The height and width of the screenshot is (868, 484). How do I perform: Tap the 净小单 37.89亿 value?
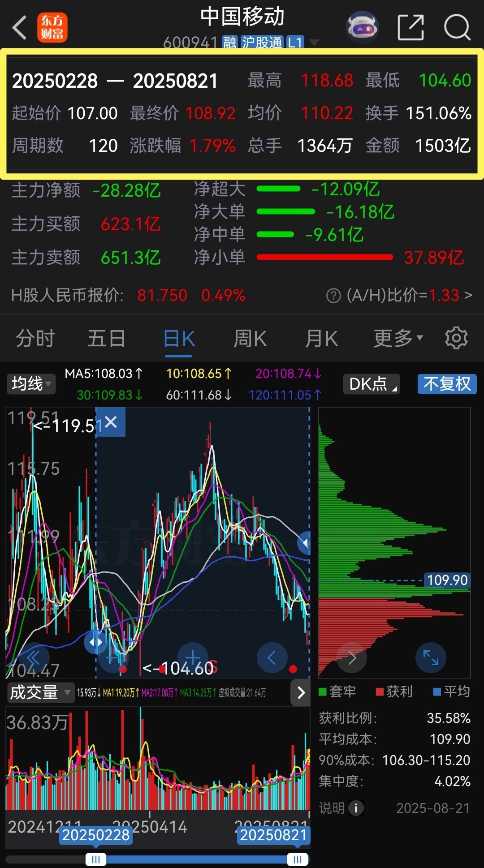(x=434, y=258)
